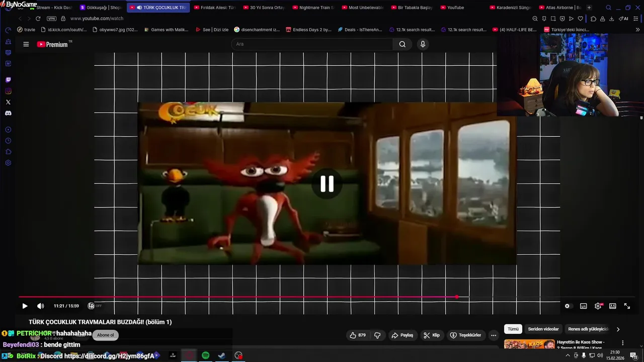Open browser AI assistant button
This screenshot has width=644, height=362.
click(x=623, y=19)
